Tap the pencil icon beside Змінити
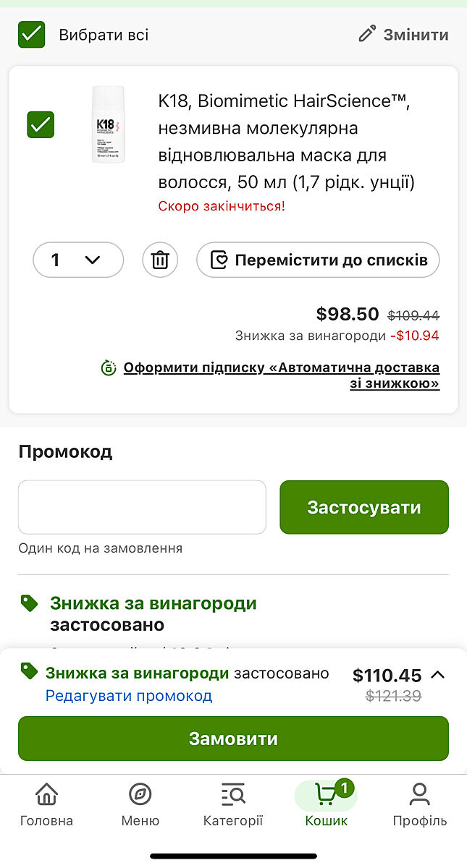This screenshot has width=467, height=868. click(x=368, y=34)
